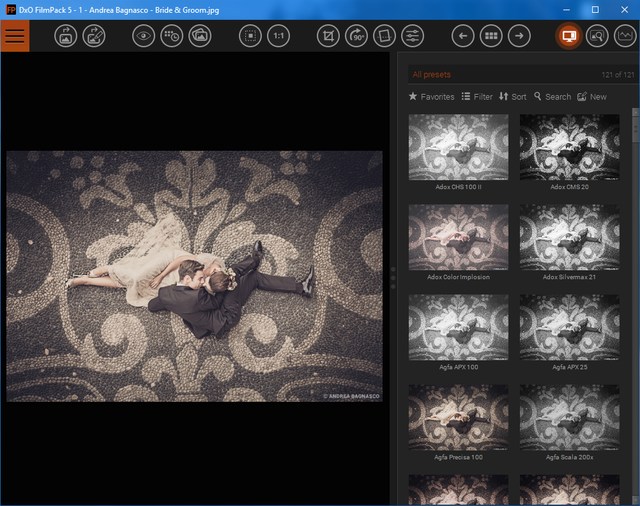Toggle the eye preview icon
The image size is (640, 506).
click(x=144, y=36)
